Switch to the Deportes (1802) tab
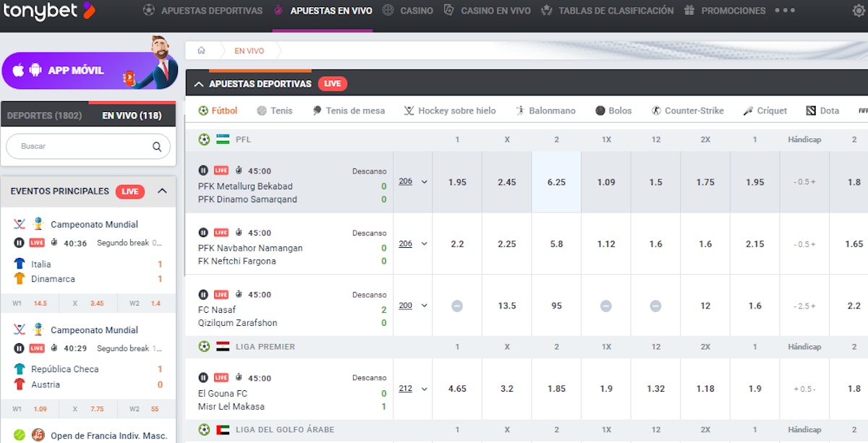The image size is (868, 443). pyautogui.click(x=45, y=116)
